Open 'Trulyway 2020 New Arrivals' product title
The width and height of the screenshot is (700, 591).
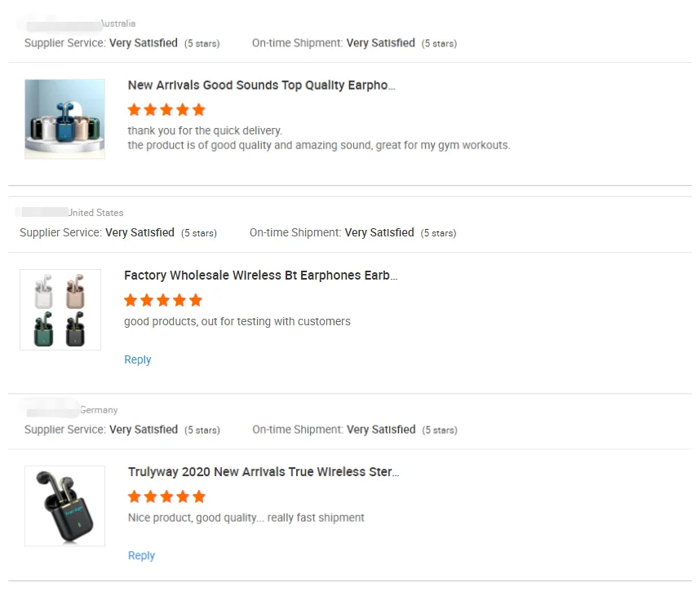[263, 472]
